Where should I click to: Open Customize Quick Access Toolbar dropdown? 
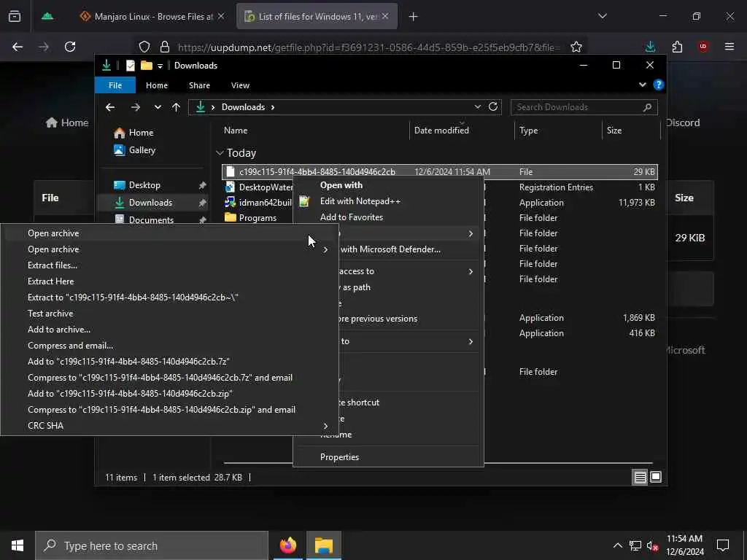[160, 66]
